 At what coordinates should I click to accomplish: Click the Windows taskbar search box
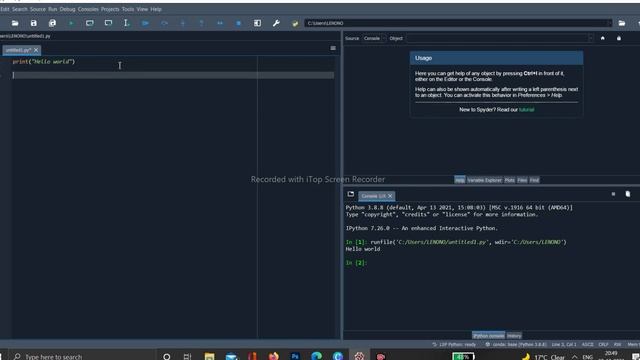click(x=82, y=356)
